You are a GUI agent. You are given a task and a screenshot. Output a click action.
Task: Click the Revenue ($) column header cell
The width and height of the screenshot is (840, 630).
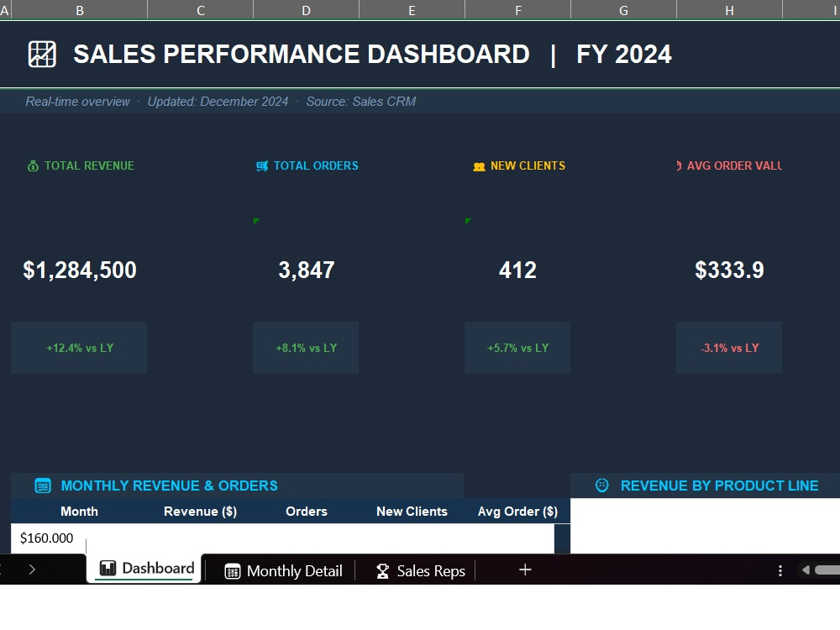(x=201, y=512)
